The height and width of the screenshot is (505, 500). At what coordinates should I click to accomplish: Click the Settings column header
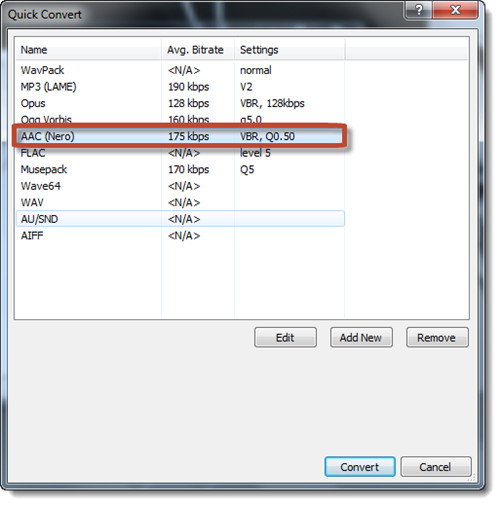[x=290, y=50]
